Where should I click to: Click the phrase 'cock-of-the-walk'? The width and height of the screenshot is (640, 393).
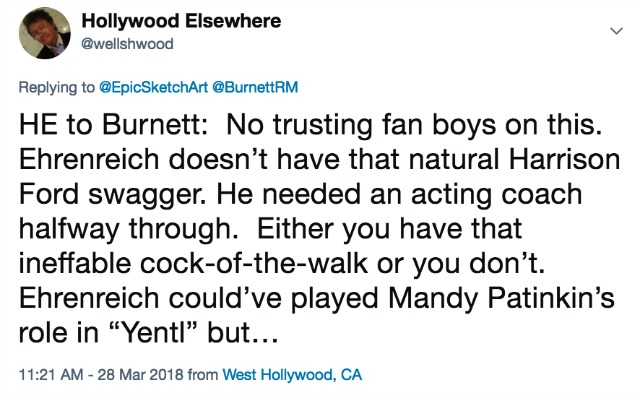[x=254, y=263]
